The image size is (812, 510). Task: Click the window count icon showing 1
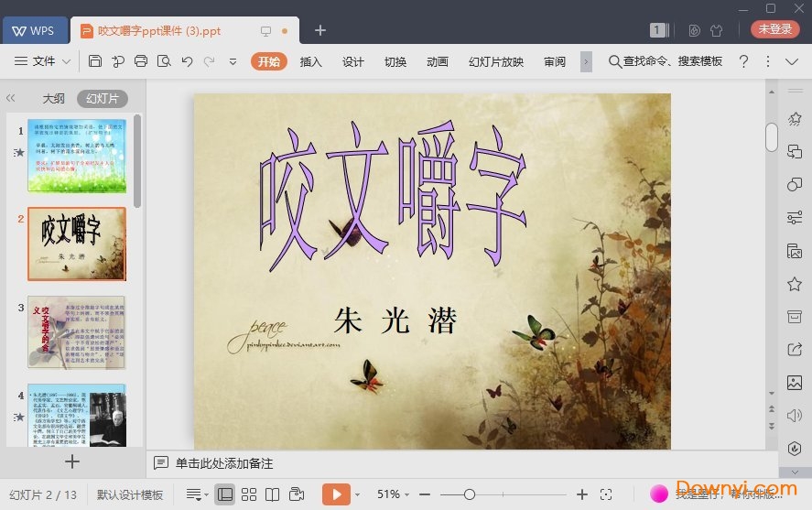pos(659,30)
